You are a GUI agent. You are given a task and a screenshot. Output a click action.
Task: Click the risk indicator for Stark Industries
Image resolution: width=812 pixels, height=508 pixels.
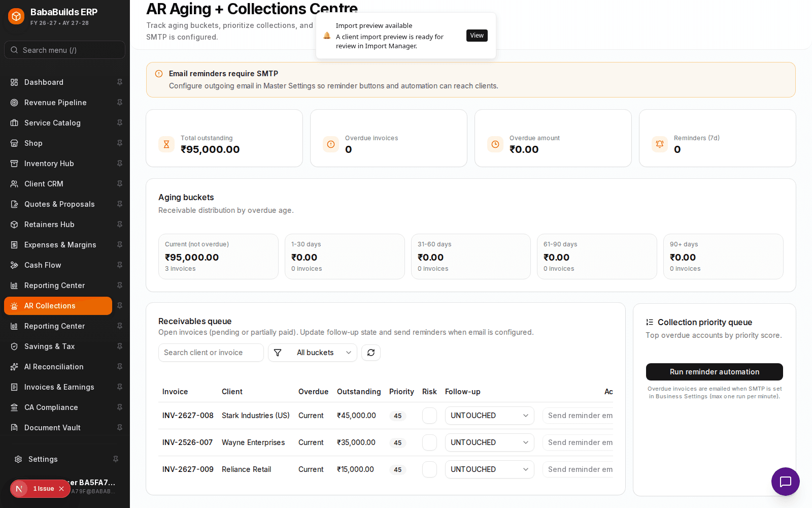429,416
